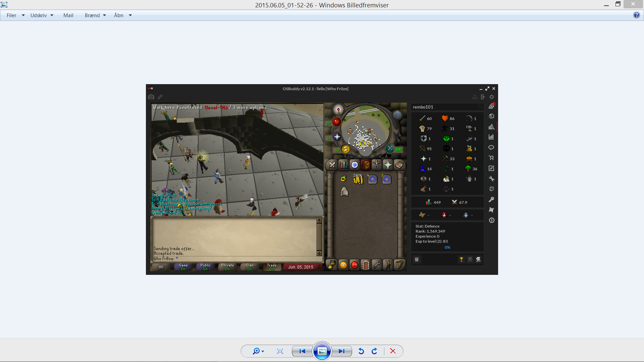Delete the picture with red X
Screen dimensions: 644x362
[393, 351]
